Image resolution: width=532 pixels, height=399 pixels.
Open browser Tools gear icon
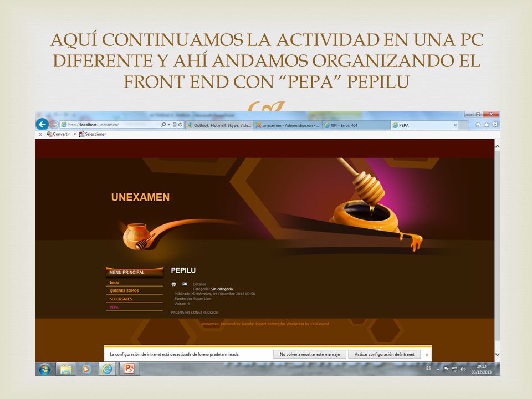tap(495, 125)
